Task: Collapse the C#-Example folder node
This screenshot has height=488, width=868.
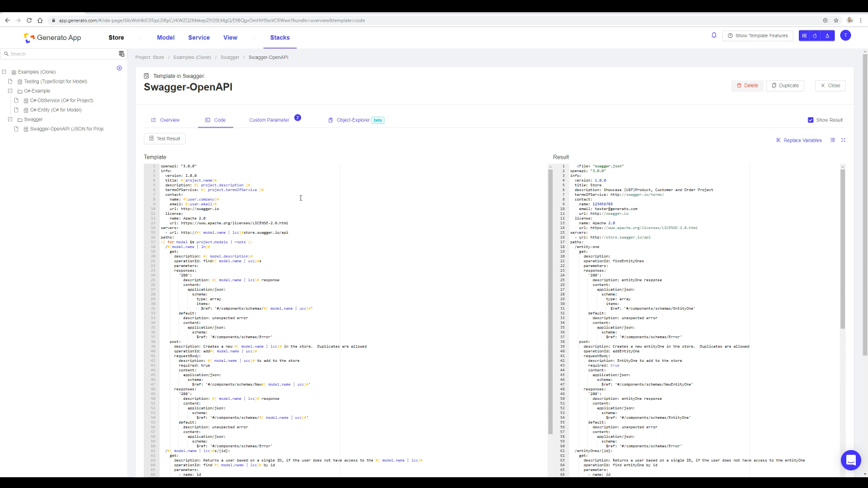Action: tap(10, 91)
